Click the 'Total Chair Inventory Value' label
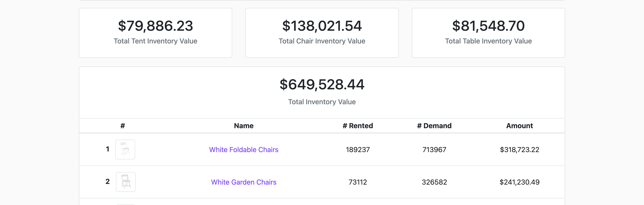 coord(322,41)
